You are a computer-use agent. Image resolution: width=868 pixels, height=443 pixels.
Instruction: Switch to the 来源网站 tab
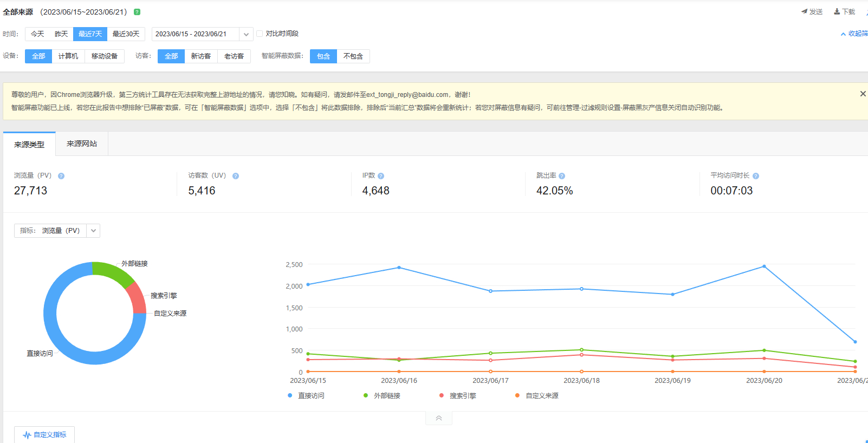point(82,144)
